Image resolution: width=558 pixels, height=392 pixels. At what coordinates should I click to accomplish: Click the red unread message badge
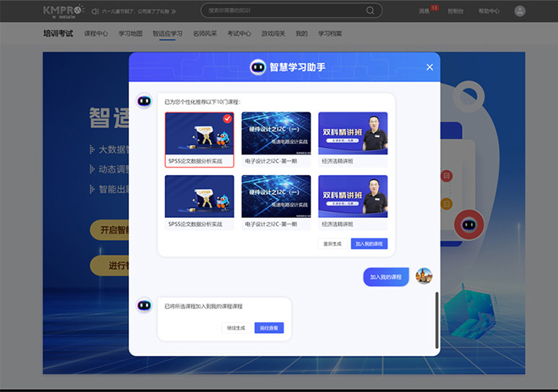coord(434,8)
